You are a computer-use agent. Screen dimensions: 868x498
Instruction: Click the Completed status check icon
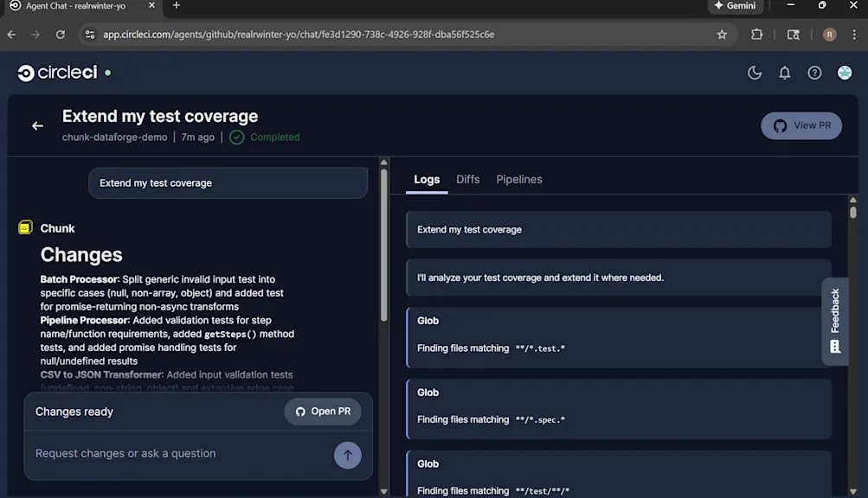point(237,137)
